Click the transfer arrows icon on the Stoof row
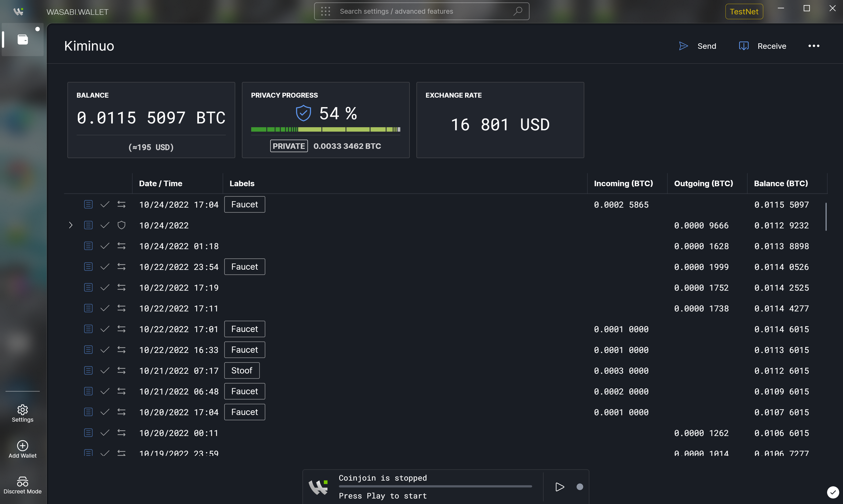Image resolution: width=843 pixels, height=504 pixels. click(121, 370)
